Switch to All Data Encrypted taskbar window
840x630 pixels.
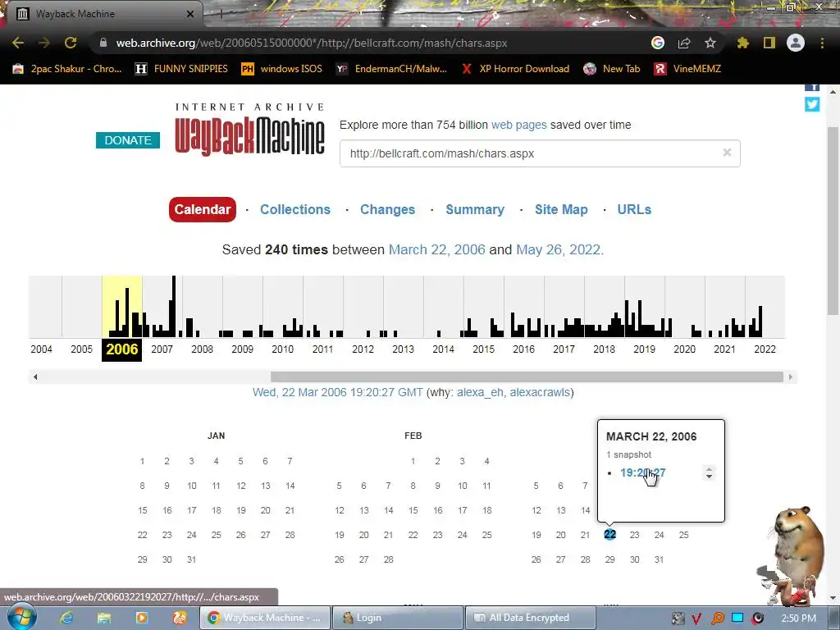click(x=531, y=618)
